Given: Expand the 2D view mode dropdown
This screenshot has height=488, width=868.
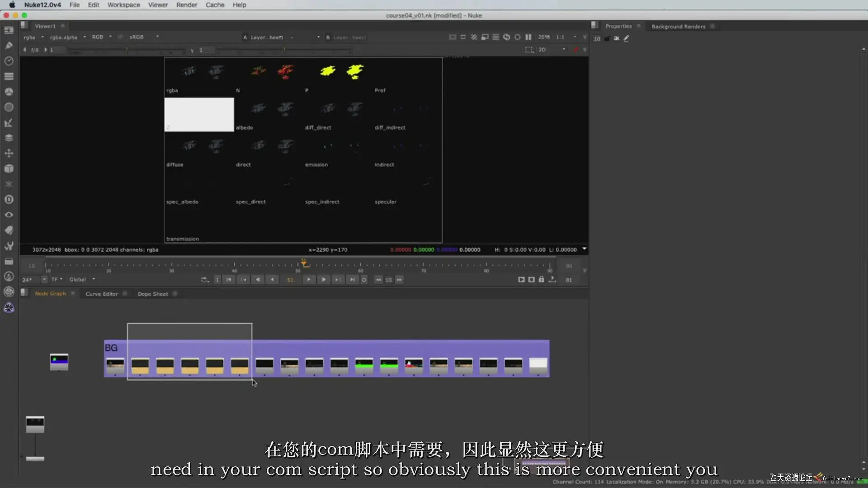Looking at the screenshot, I should point(564,50).
